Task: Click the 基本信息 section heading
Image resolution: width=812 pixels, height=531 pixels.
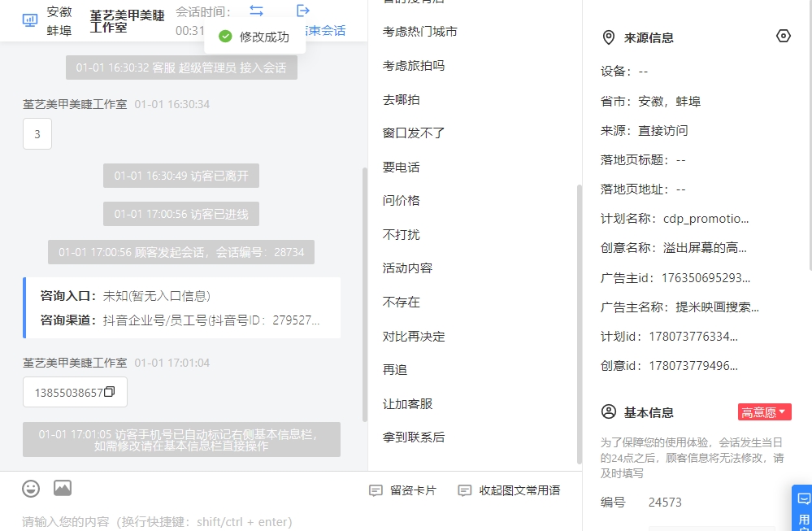Action: pos(649,413)
